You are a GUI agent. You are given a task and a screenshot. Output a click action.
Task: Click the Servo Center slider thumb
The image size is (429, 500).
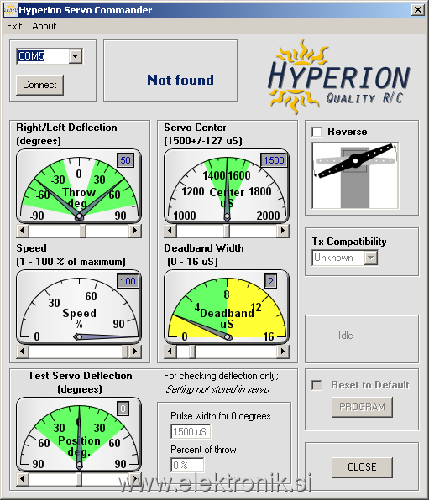point(226,230)
